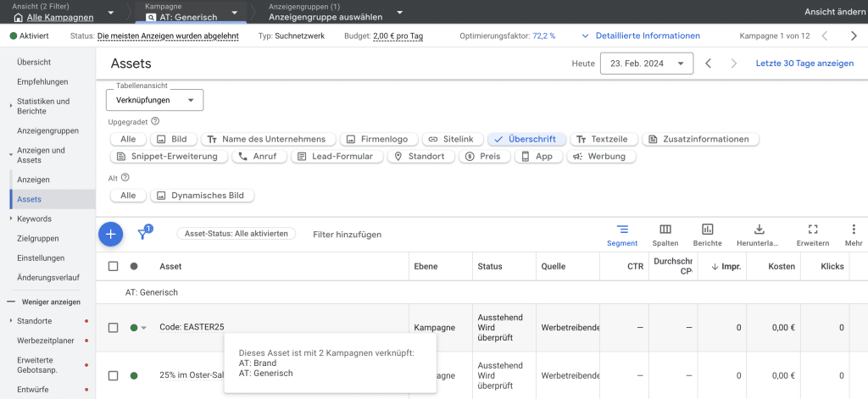Select the Preis filter chip

[x=484, y=157]
